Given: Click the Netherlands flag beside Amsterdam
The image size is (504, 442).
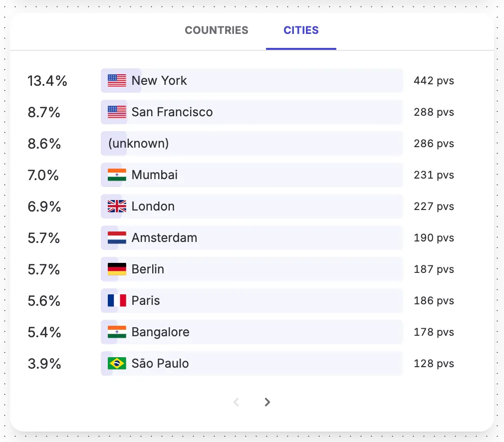Looking at the screenshot, I should click(x=117, y=238).
